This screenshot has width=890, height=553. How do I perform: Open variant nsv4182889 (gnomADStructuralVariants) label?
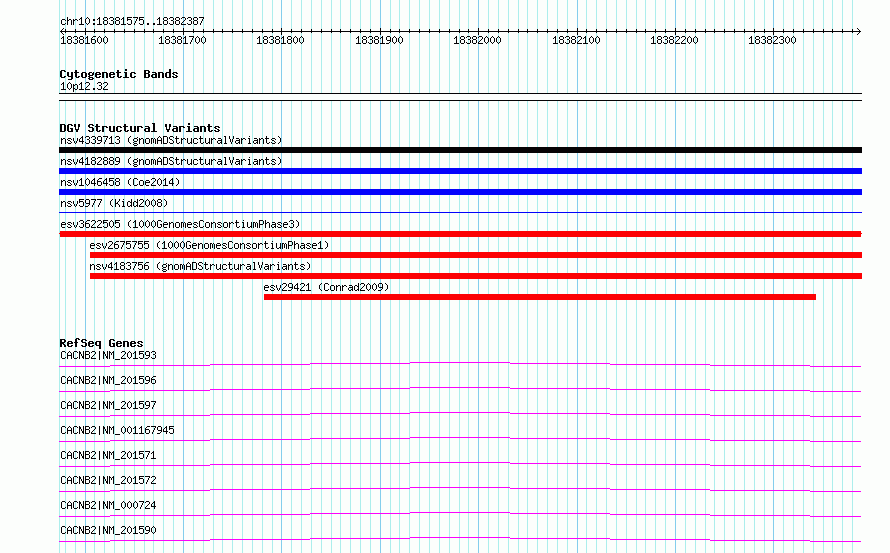[x=171, y=161]
